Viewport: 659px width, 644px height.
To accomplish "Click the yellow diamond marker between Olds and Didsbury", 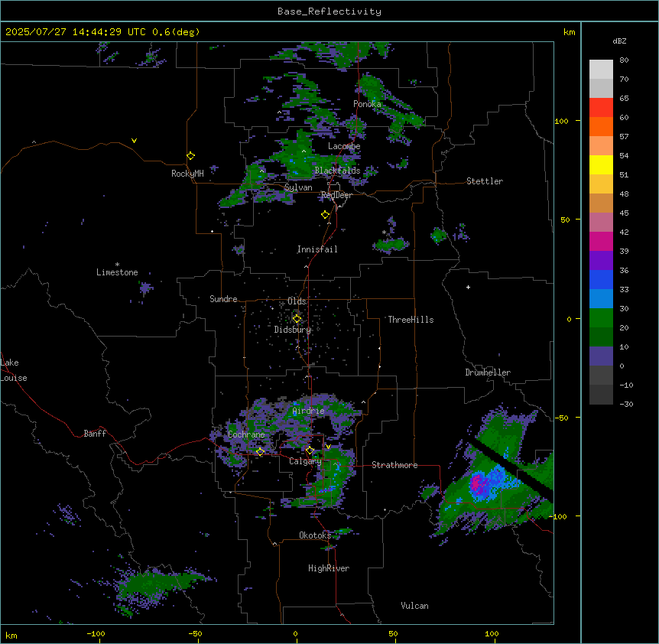I will 297,319.
